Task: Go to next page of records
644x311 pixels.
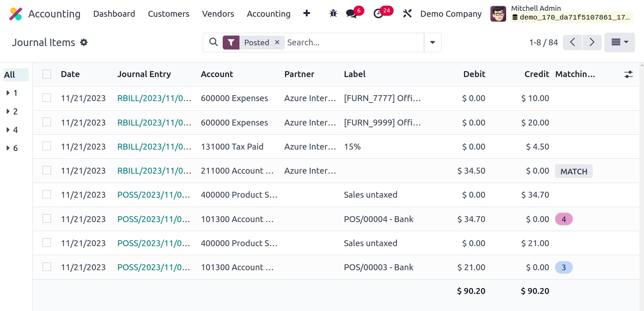Action: click(x=592, y=43)
